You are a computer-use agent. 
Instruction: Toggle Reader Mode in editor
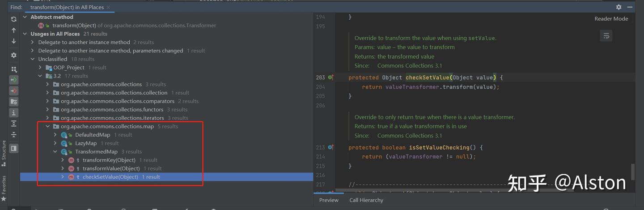pos(611,19)
